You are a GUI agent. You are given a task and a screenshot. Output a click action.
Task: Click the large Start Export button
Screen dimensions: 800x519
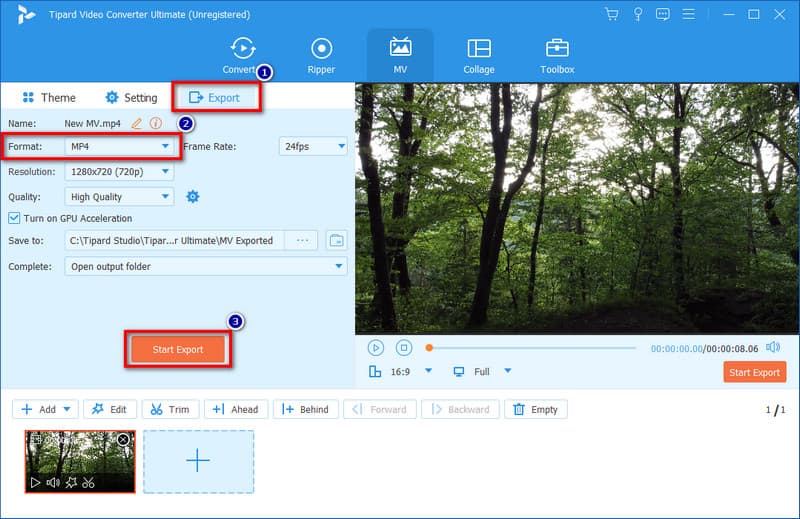[x=178, y=350]
